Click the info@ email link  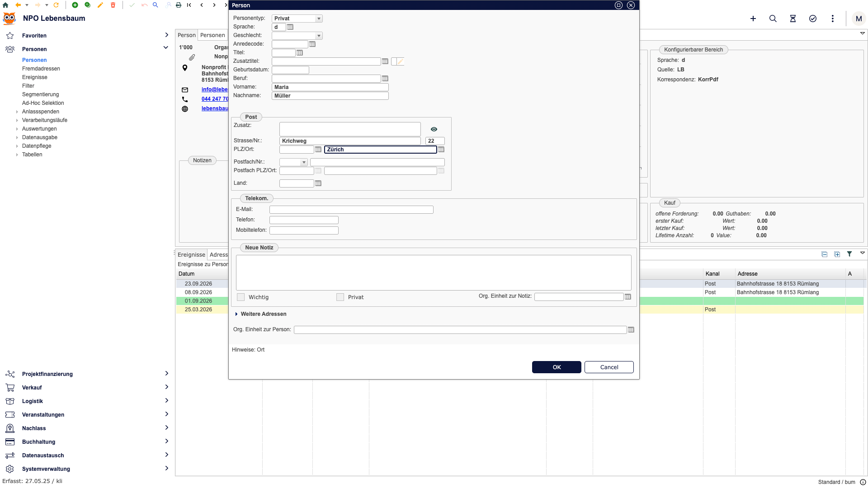click(215, 89)
